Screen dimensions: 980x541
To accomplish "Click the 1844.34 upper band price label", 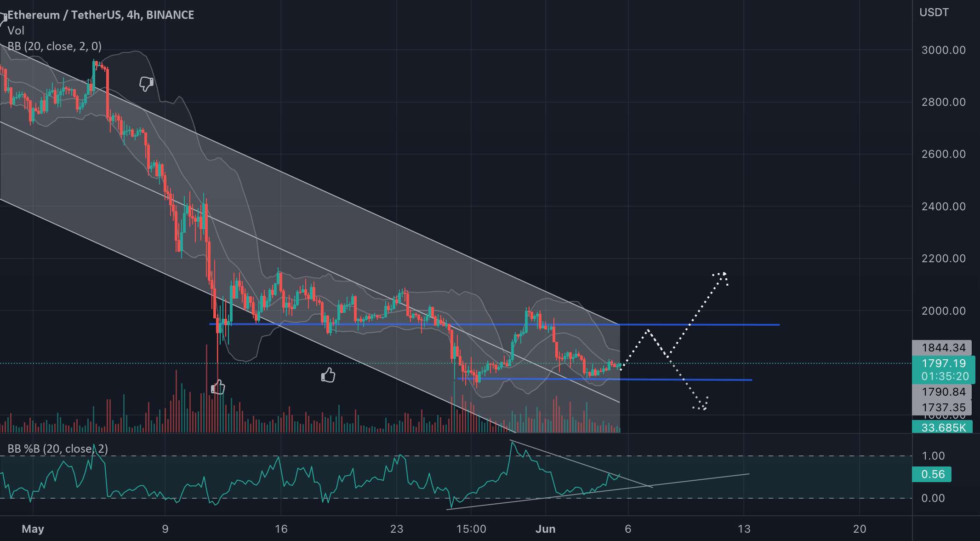I will point(942,347).
